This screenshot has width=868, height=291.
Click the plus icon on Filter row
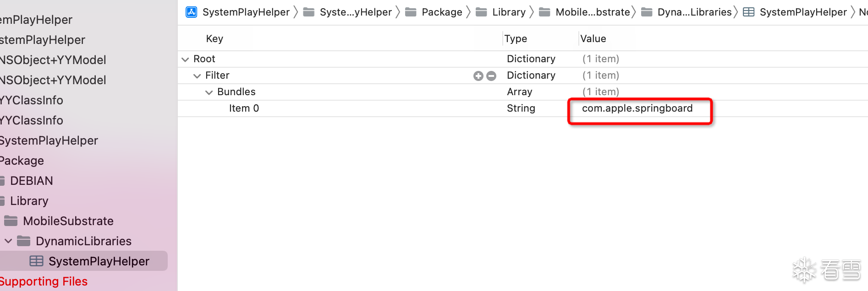point(478,76)
